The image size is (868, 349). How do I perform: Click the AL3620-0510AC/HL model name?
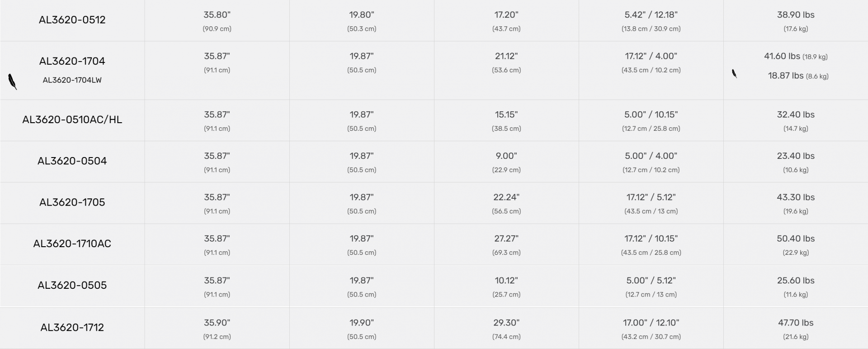point(72,120)
